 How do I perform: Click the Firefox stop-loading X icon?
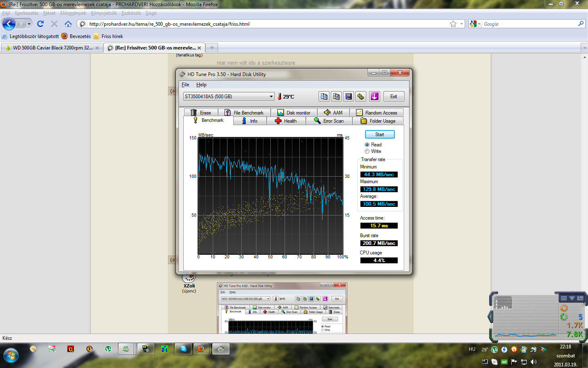tap(54, 24)
